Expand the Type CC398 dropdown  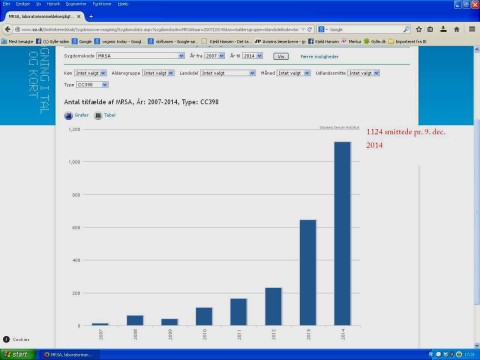92,85
